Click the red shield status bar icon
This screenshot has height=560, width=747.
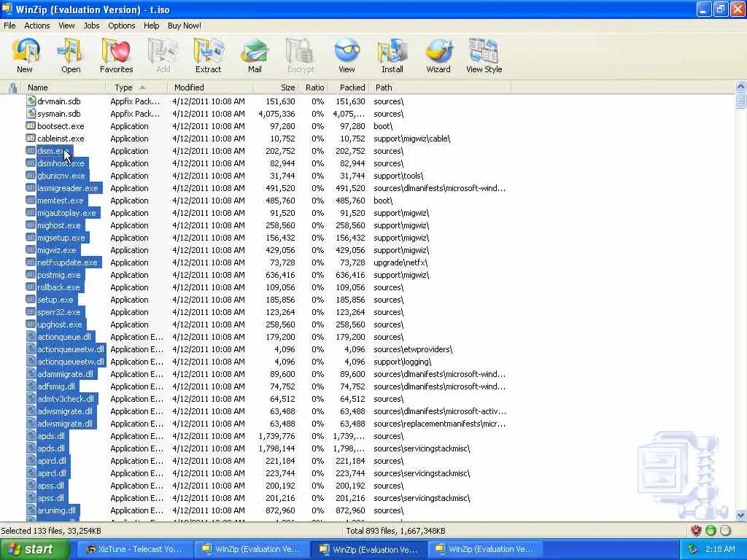[x=696, y=531]
